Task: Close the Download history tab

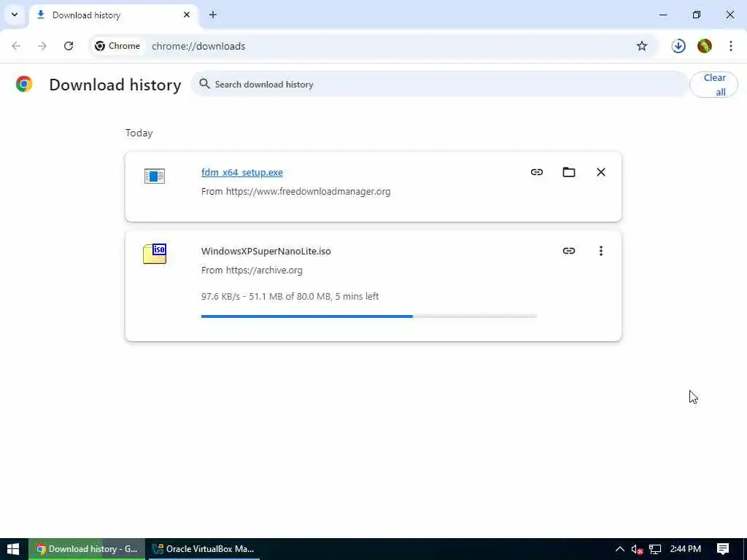Action: point(187,15)
